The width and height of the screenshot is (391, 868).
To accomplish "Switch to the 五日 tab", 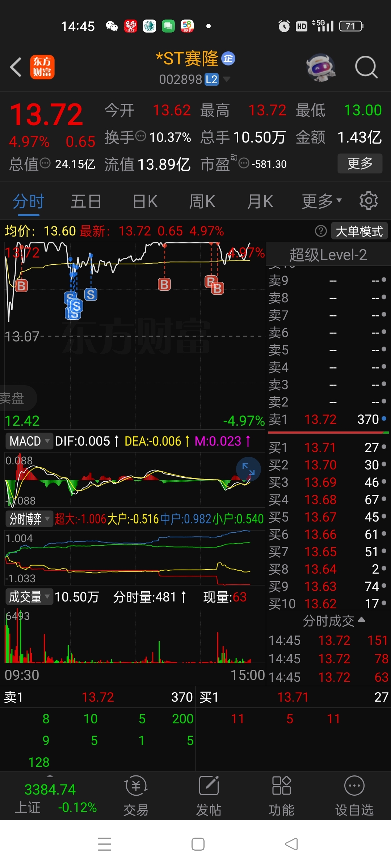I will click(x=86, y=201).
